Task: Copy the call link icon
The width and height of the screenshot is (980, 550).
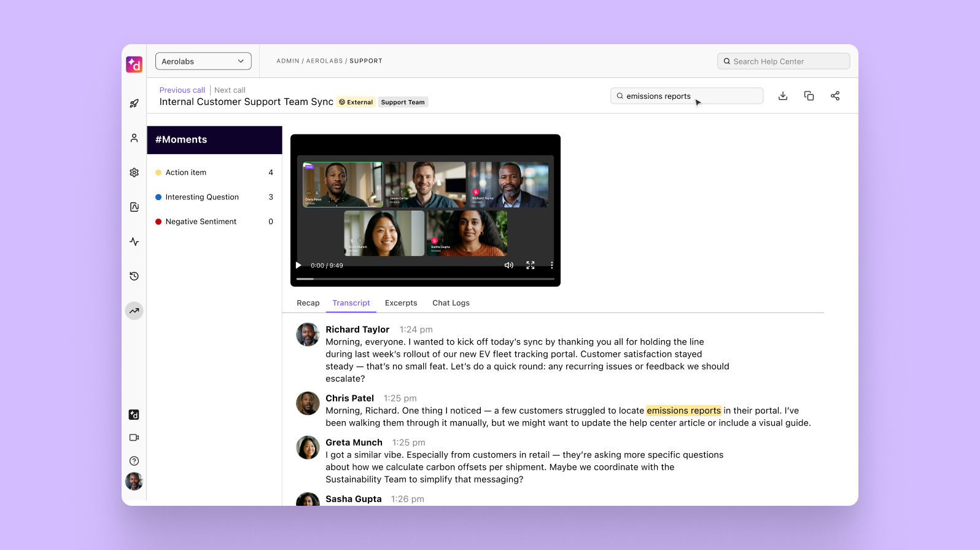Action: [x=809, y=96]
